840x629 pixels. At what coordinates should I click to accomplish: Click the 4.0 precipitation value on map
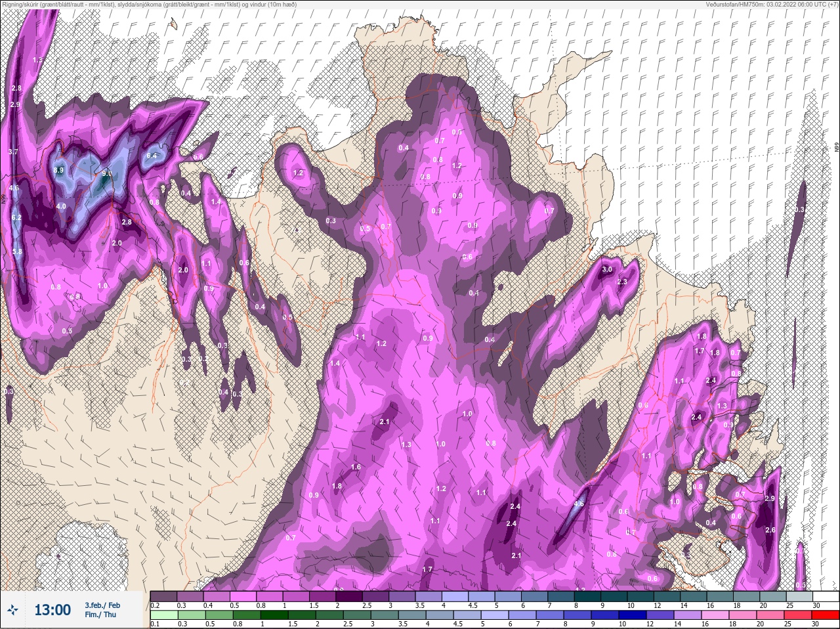click(x=61, y=206)
